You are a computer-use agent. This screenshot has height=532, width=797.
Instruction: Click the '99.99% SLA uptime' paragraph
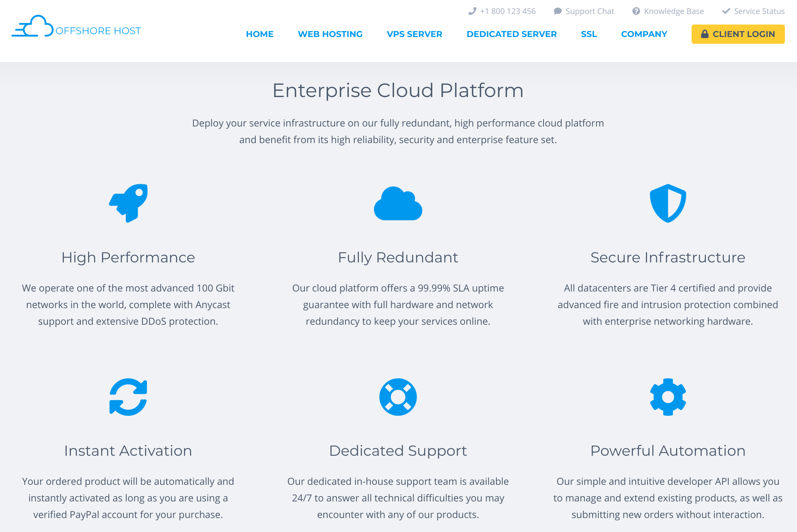(x=398, y=305)
